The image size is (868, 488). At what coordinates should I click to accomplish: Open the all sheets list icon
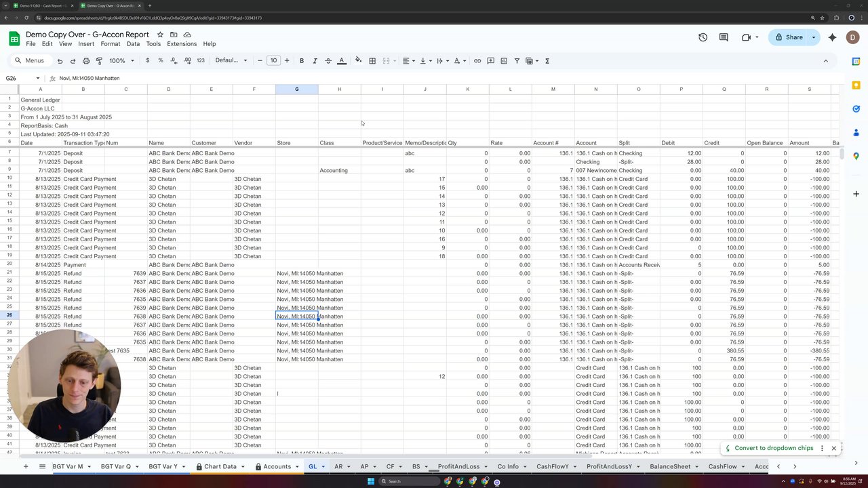pyautogui.click(x=42, y=466)
